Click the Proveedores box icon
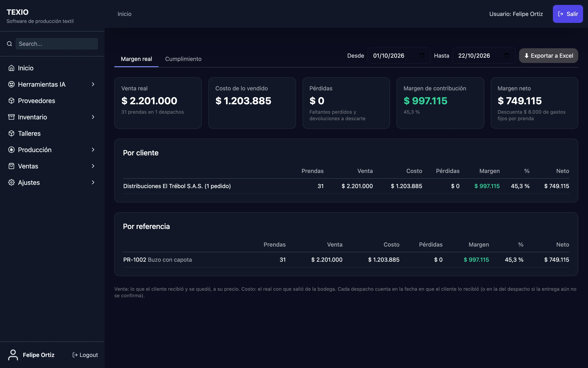The height and width of the screenshot is (368, 588). (11, 101)
